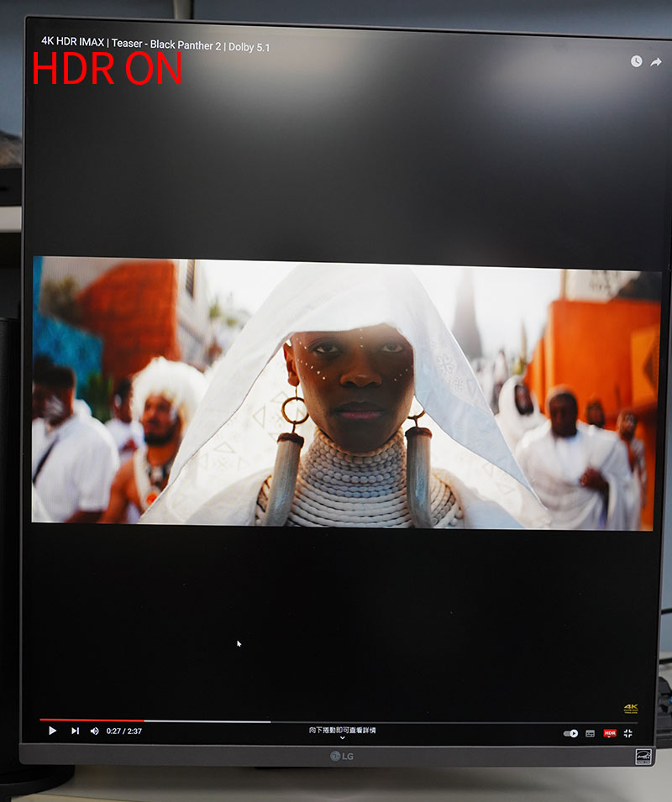Click the scroll-for-details Chinese text

click(342, 730)
